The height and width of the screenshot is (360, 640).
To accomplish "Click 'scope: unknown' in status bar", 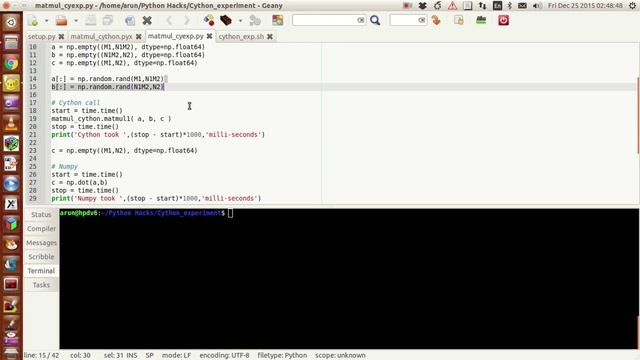I will click(340, 355).
